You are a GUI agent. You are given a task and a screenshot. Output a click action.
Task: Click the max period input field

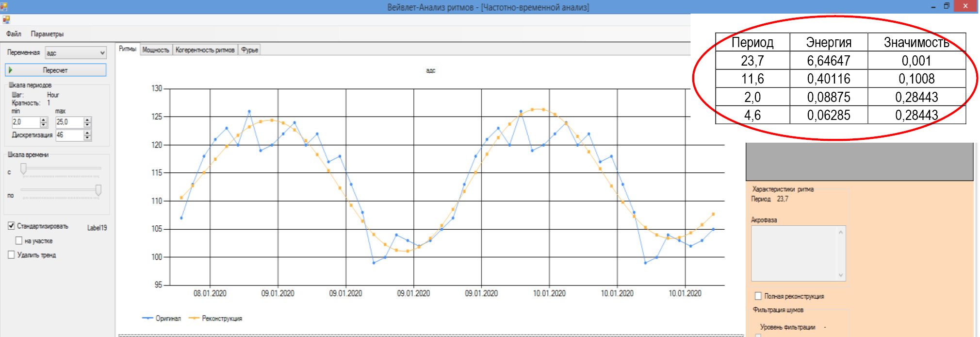pyautogui.click(x=69, y=122)
